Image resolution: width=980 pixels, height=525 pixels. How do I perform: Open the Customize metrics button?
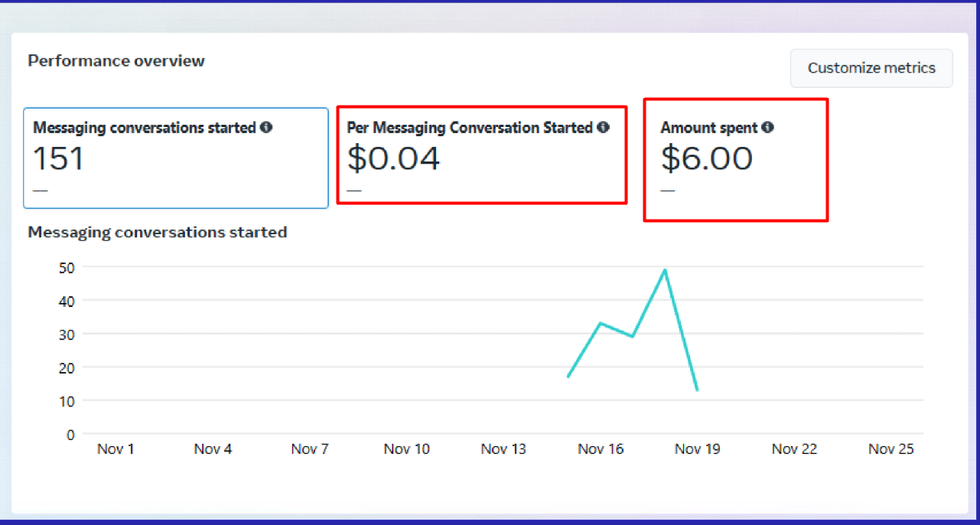coord(871,68)
